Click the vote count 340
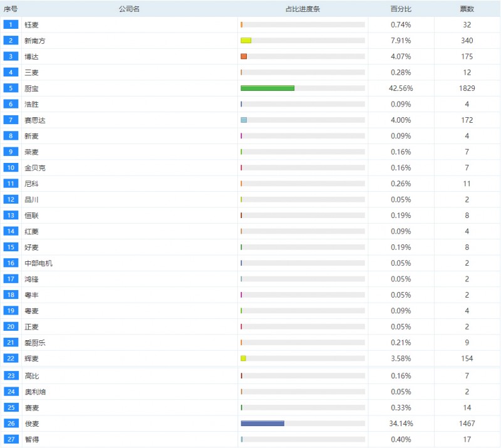 [x=467, y=41]
